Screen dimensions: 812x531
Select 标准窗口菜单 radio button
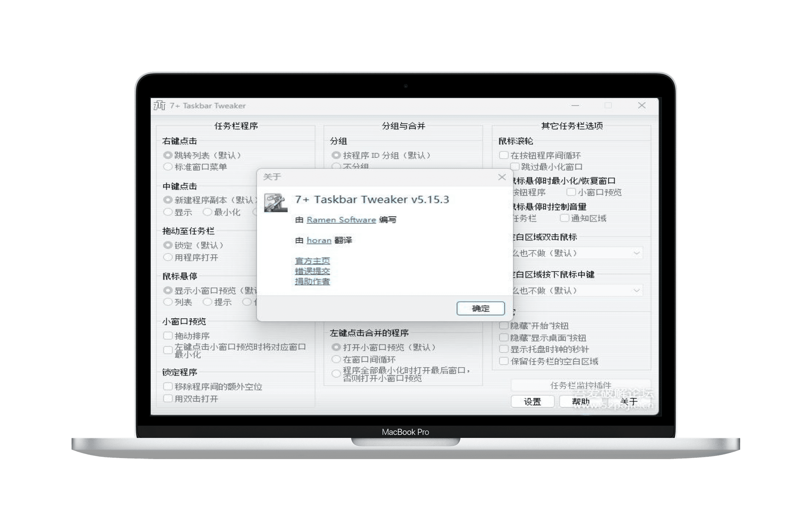click(x=167, y=167)
